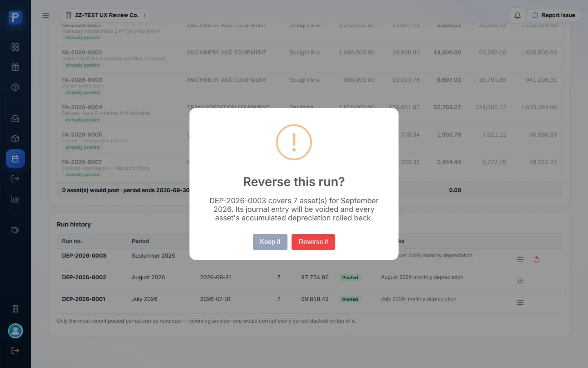Click asset FA-2026-0005
This screenshot has height=368, width=588.
point(82,135)
